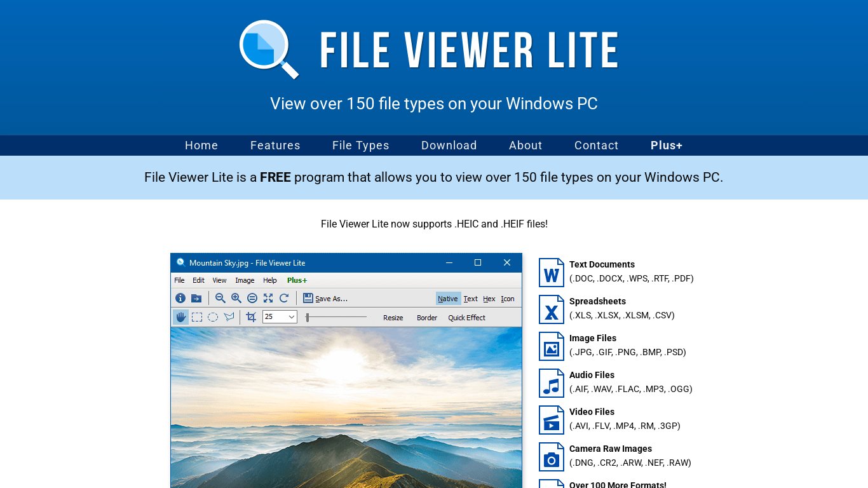The height and width of the screenshot is (488, 868).
Task: Click the rotate image icon
Action: [x=284, y=298]
